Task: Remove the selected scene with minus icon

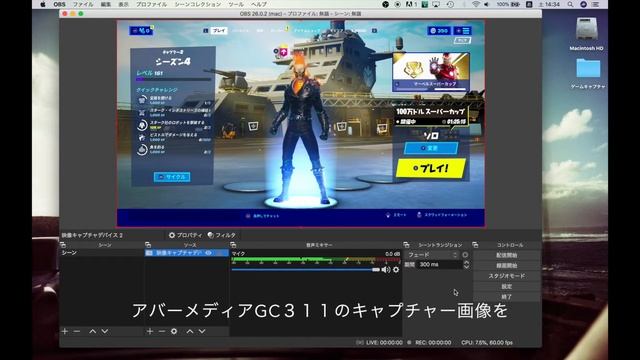Action: click(77, 331)
